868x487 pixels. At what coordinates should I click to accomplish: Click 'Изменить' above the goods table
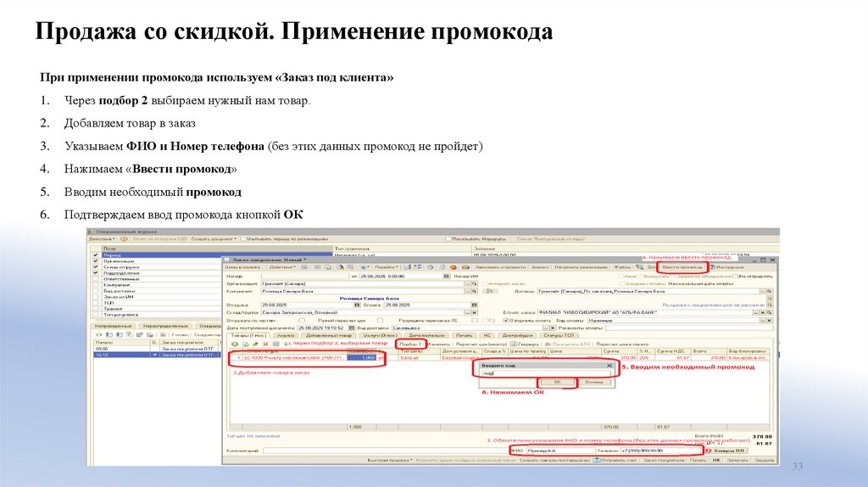pyautogui.click(x=439, y=344)
